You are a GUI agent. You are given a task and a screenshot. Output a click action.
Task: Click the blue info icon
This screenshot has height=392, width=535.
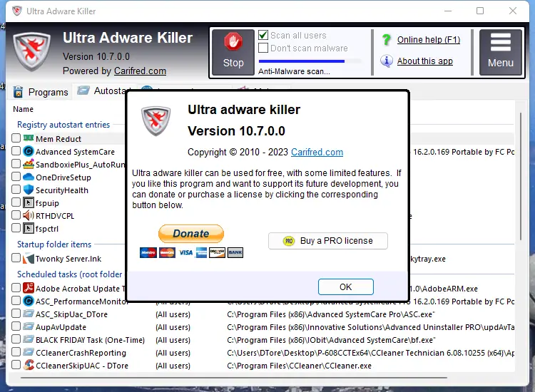386,61
